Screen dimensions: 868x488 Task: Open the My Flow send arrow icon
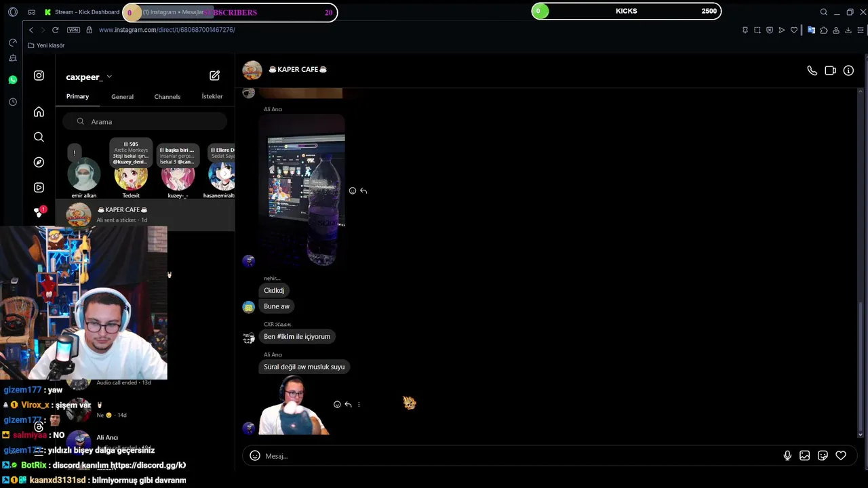coord(782,30)
